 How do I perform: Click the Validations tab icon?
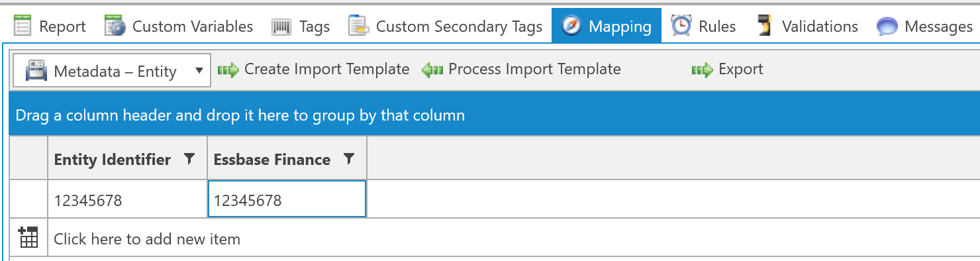[x=765, y=26]
